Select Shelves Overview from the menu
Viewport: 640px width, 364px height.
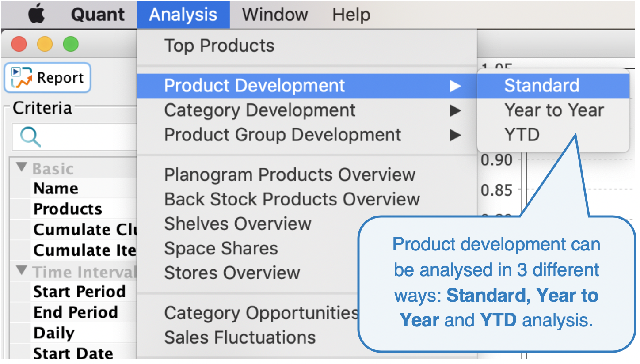click(x=238, y=224)
